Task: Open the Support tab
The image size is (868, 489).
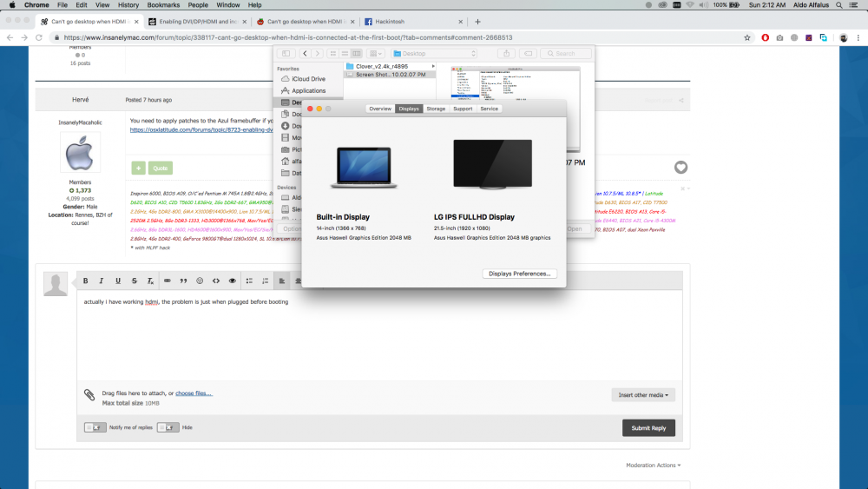Action: [x=463, y=109]
